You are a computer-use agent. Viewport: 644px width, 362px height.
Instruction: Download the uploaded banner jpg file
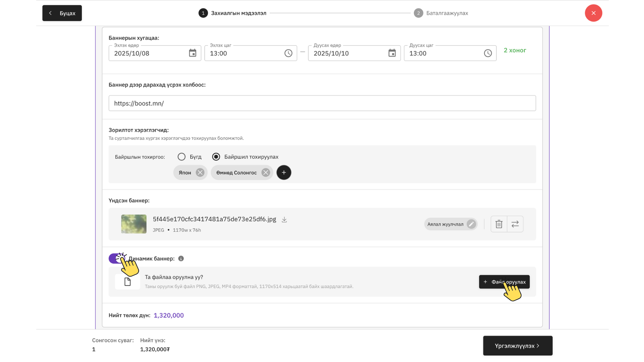(284, 220)
